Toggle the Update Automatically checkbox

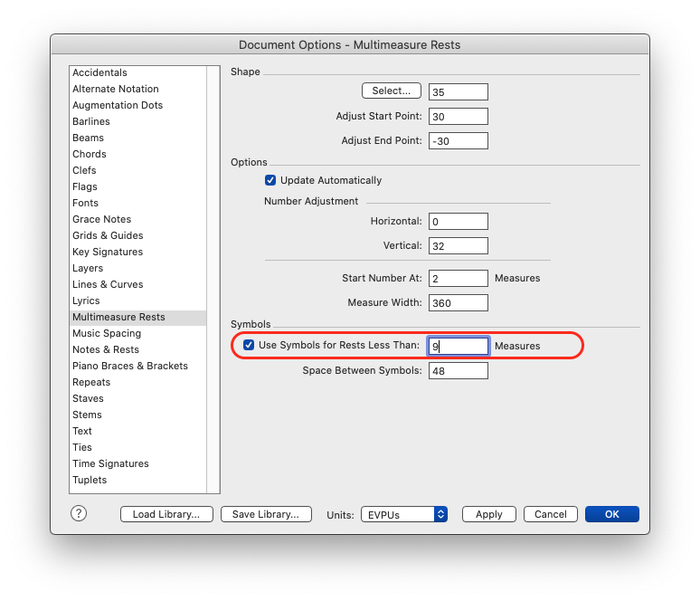[270, 180]
